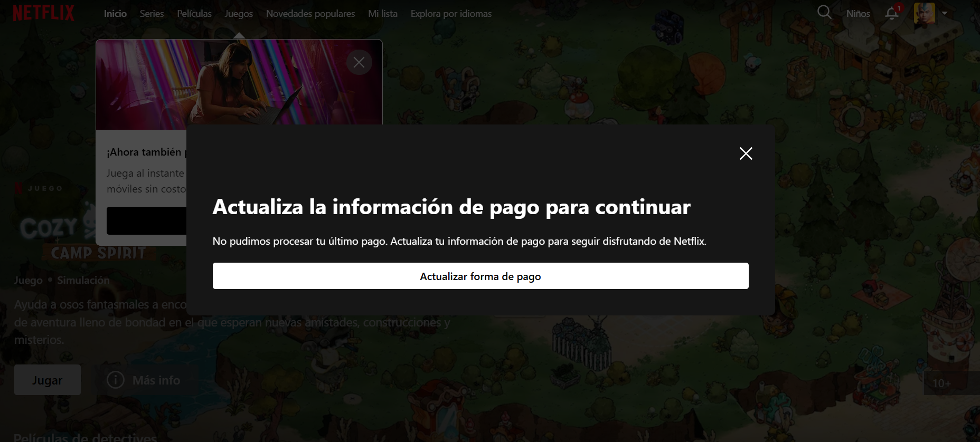980x442 pixels.
Task: Open the Juegos section
Action: (x=239, y=14)
